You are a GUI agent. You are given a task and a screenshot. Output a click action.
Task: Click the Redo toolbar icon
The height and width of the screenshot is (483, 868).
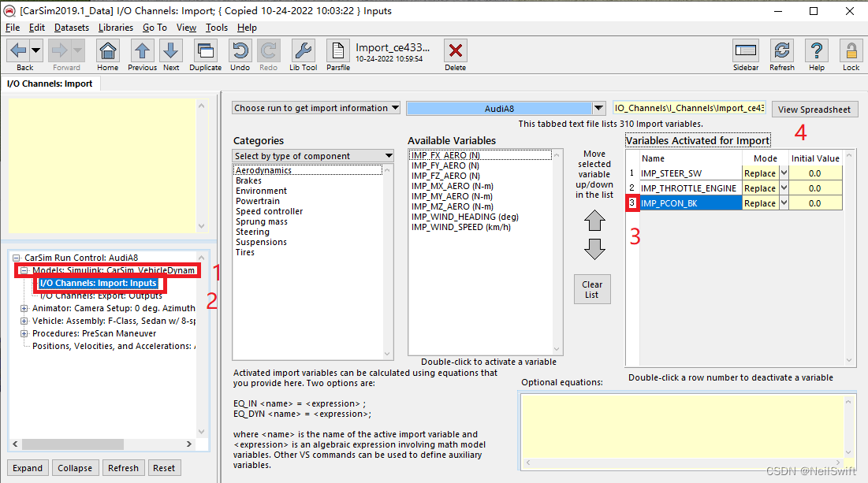pyautogui.click(x=269, y=51)
